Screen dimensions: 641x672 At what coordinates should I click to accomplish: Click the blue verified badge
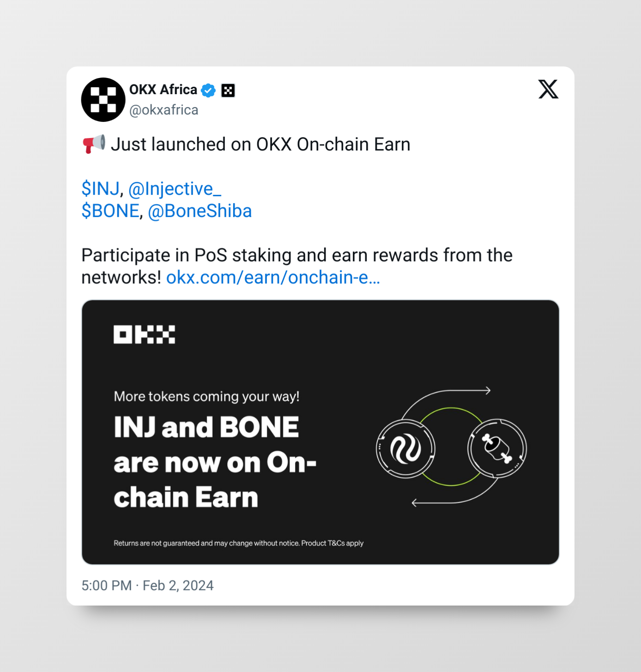click(x=208, y=90)
